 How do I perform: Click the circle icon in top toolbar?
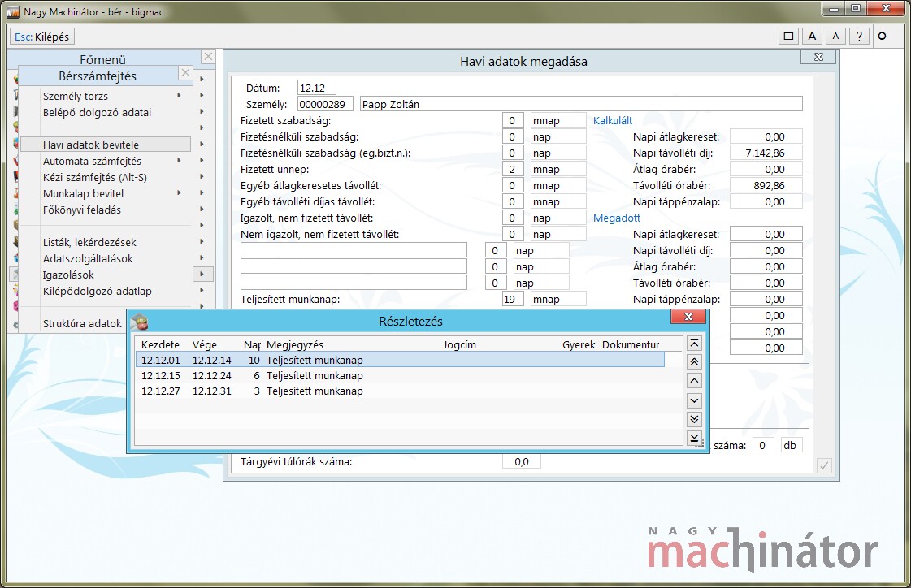(x=882, y=36)
